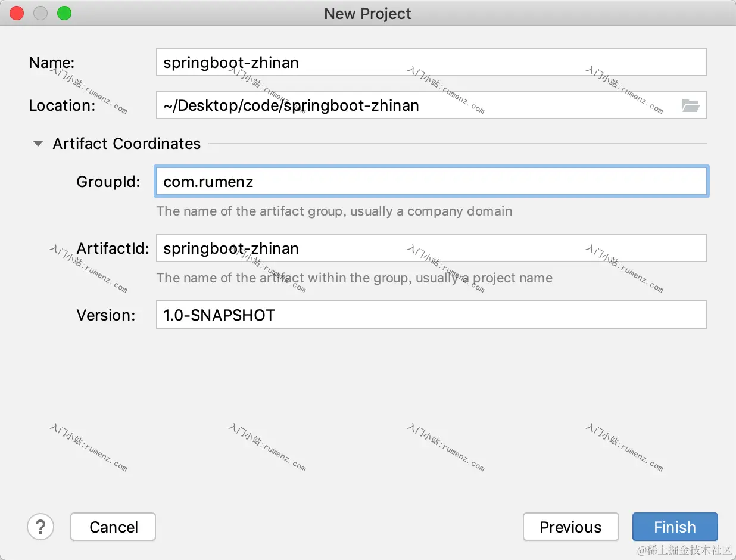This screenshot has height=560, width=736.
Task: Go back with the Previous button
Action: coord(570,527)
